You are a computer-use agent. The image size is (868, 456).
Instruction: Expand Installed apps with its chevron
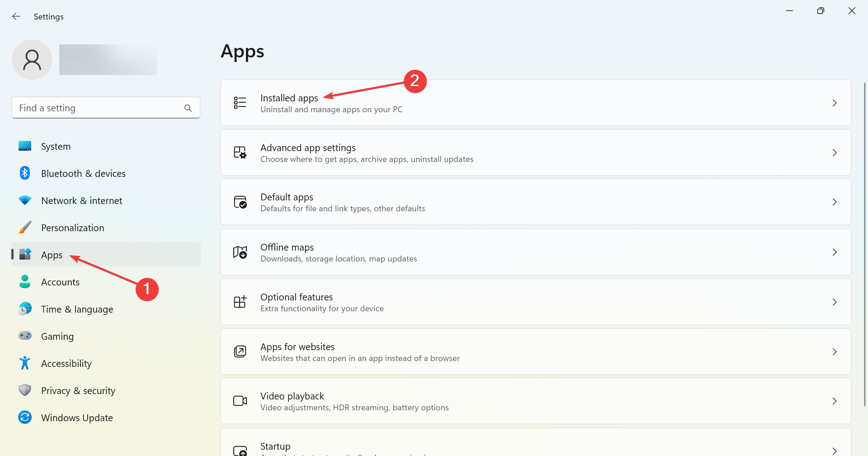click(x=835, y=103)
